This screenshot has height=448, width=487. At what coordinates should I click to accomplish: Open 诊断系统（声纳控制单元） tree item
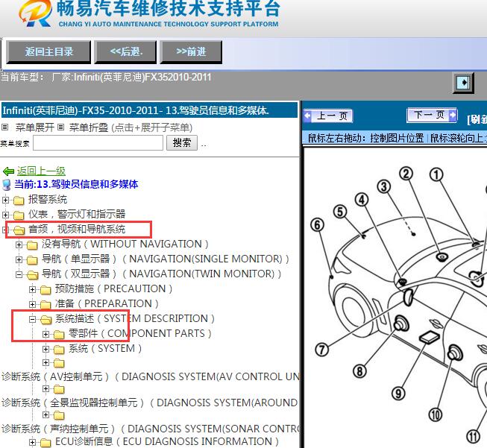click(x=151, y=429)
